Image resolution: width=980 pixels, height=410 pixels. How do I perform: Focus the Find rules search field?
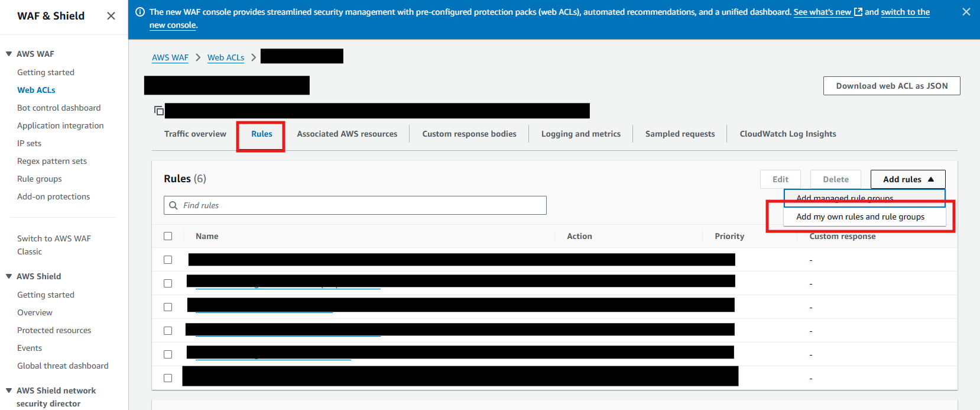(x=355, y=205)
